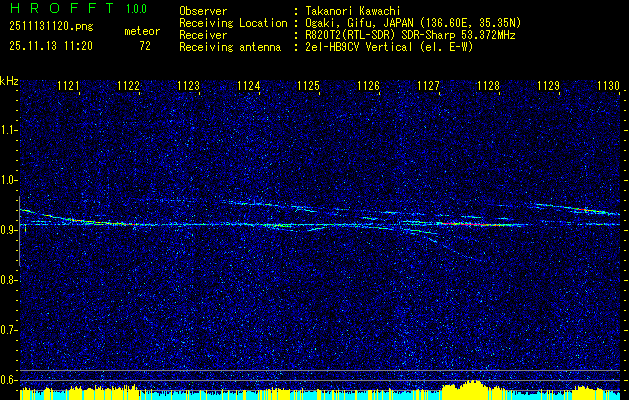
Task: Select the filename 2511131120.png
Action: [x=51, y=27]
